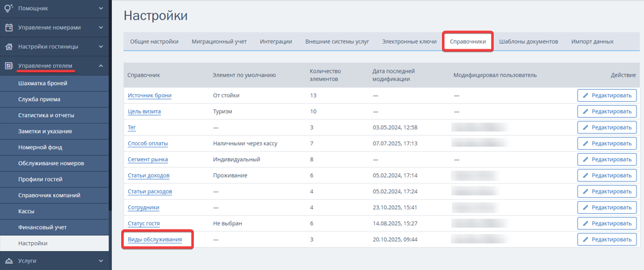644x270 pixels.
Task: Click the service bell icon beside Услуги
Action: click(x=9, y=261)
